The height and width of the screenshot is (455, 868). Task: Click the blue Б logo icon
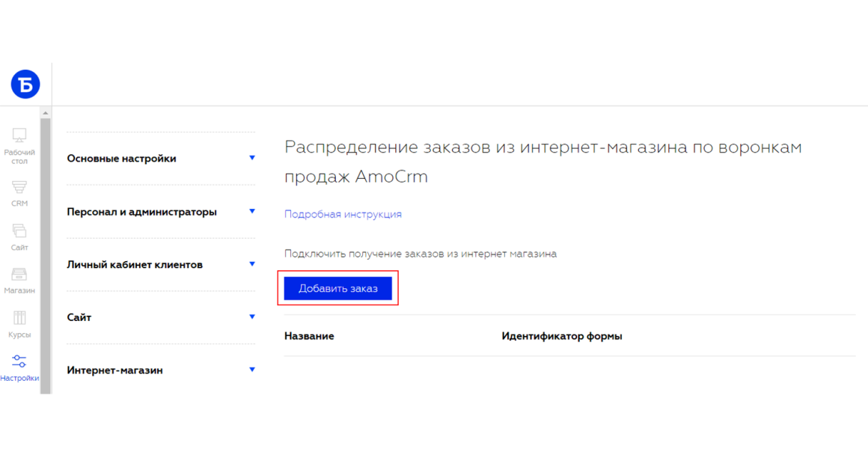pos(25,84)
